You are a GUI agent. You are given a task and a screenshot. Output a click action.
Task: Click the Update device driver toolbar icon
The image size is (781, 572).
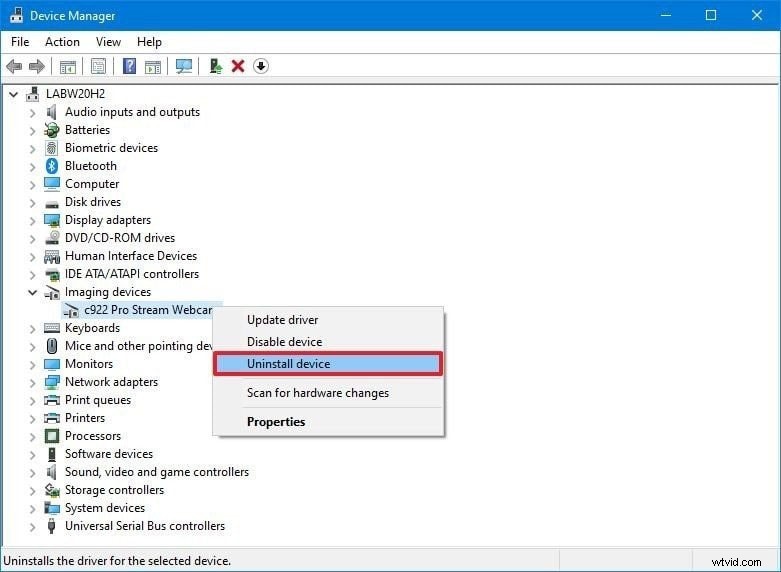[215, 66]
